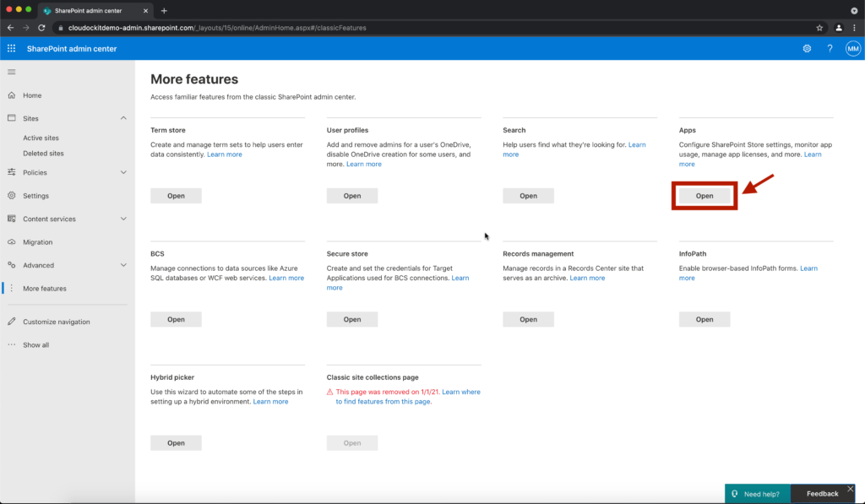The height and width of the screenshot is (504, 865).
Task: Click the Customize navigation pencil icon
Action: coord(12,322)
